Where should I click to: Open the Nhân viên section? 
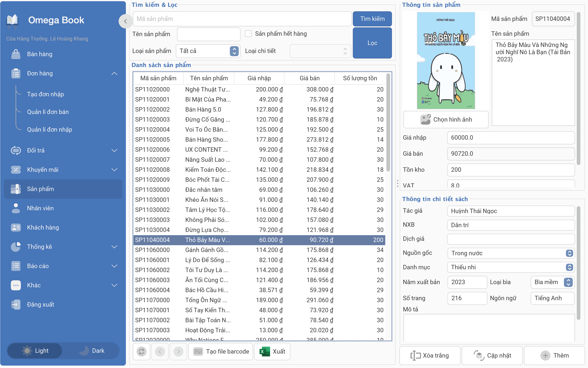point(63,208)
